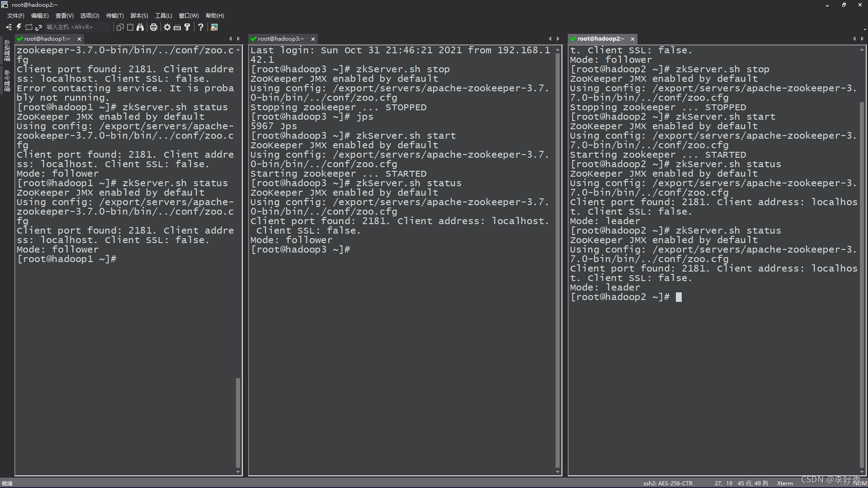Click right tab-scroll arrow in hadoop1 pane
The image size is (868, 488).
coord(238,39)
